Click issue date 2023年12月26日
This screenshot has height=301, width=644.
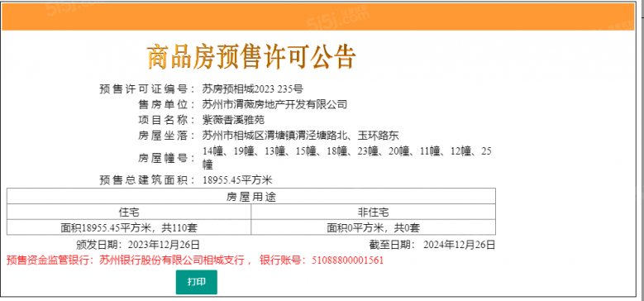[164, 245]
